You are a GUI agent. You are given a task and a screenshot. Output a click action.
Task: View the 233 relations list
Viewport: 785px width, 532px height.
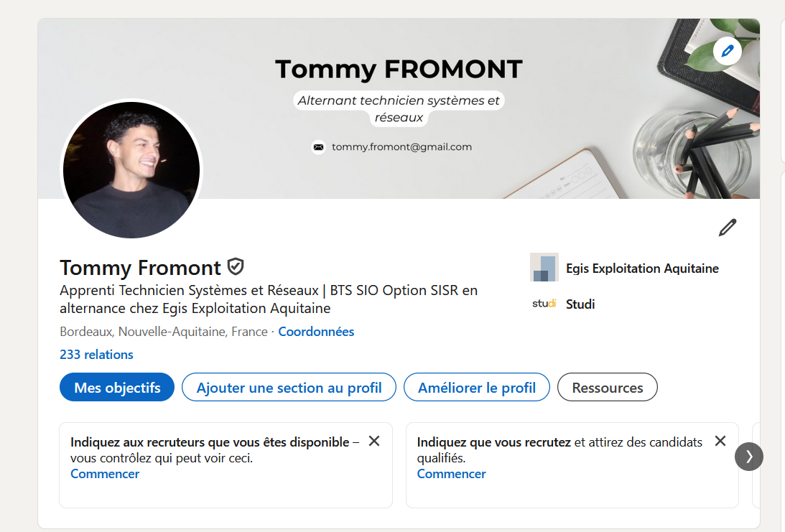tap(96, 354)
